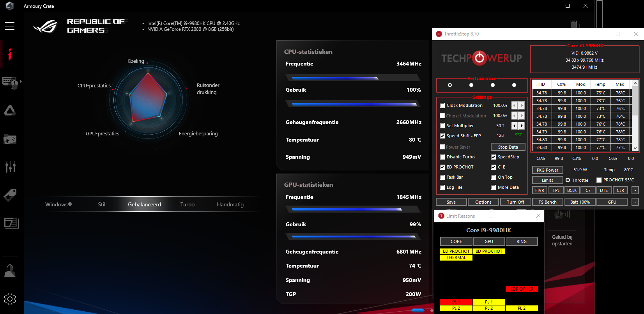Select the Windows® fan mode tab
Image resolution: width=644 pixels, height=314 pixels.
tap(58, 204)
